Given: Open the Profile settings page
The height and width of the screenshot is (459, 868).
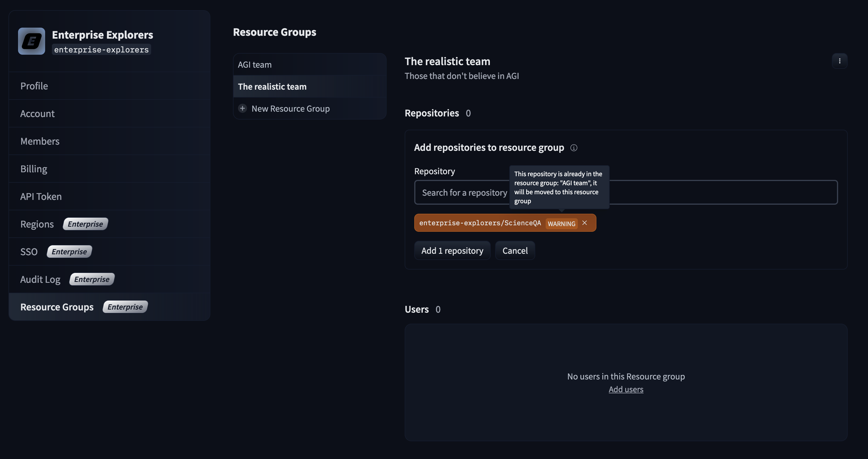Looking at the screenshot, I should (34, 86).
